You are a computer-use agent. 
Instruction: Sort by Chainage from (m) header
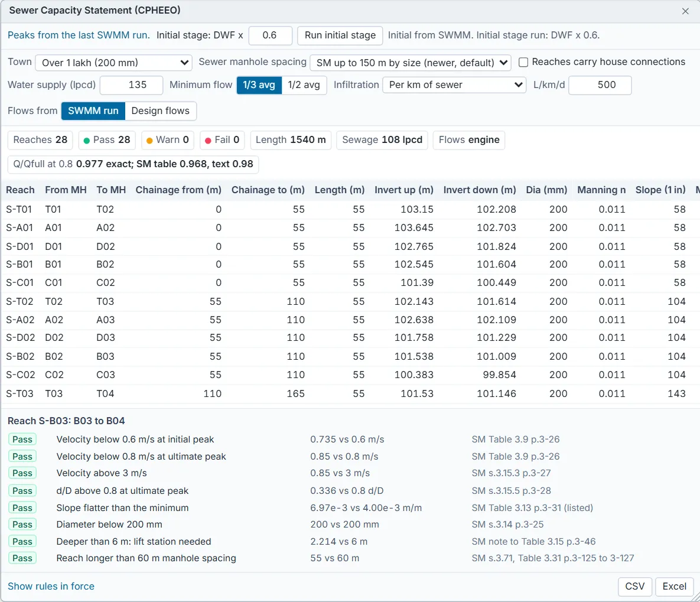(x=178, y=190)
